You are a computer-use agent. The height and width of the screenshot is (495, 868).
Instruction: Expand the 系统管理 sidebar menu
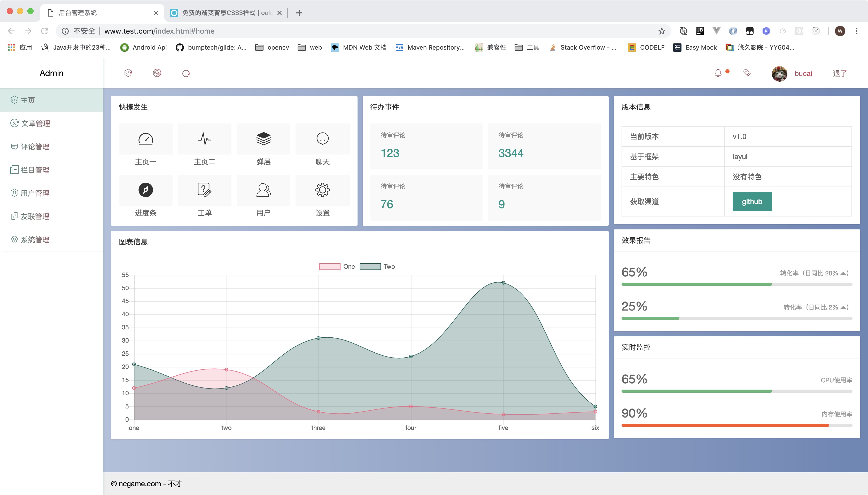[x=35, y=240]
